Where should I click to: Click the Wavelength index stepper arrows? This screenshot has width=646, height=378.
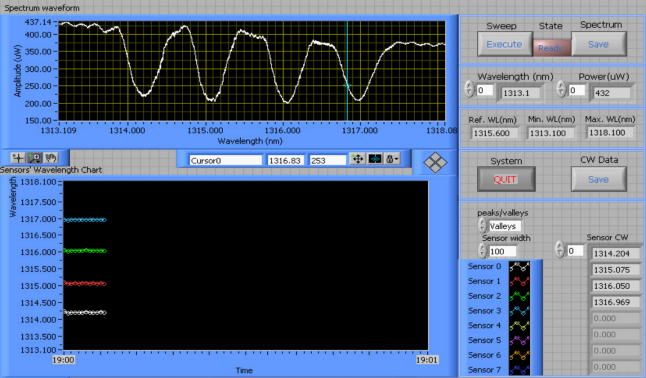469,89
